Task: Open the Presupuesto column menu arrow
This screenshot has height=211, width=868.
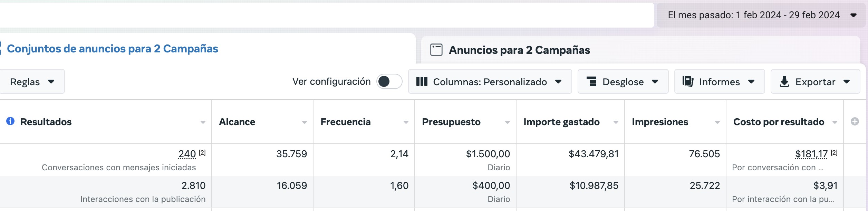Action: coord(508,122)
